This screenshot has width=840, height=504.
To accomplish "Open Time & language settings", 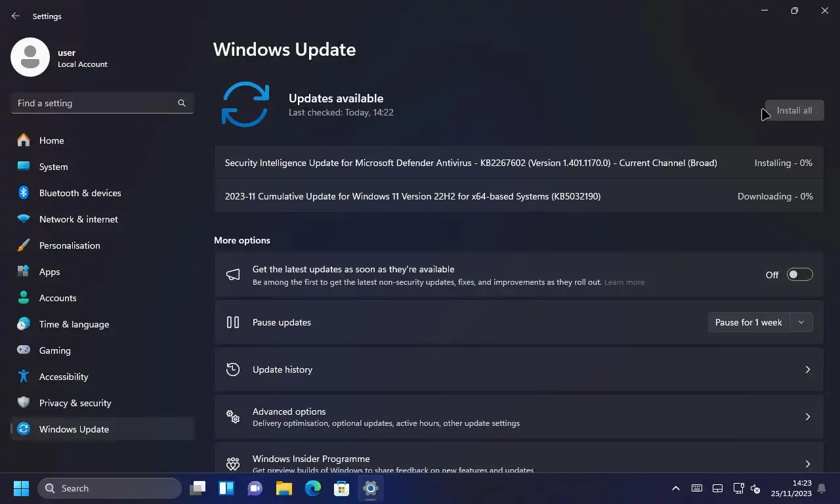I will [x=102, y=324].
